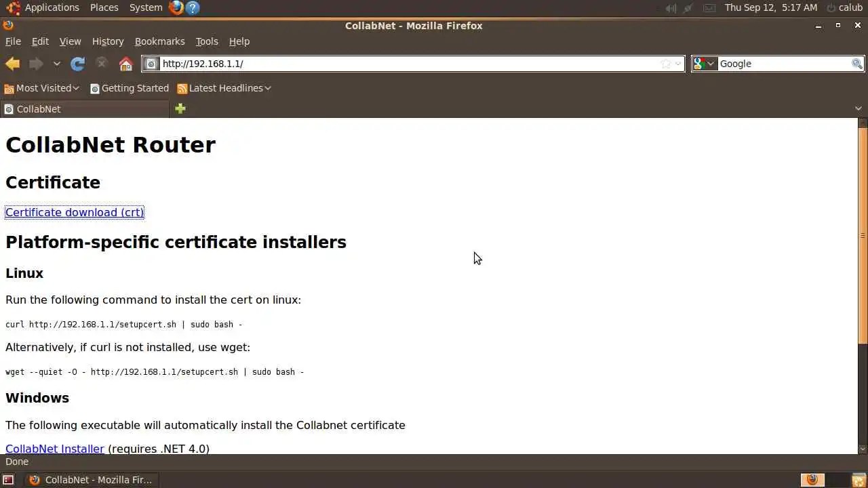
Task: Open the Places menu in top panel
Action: click(x=104, y=7)
